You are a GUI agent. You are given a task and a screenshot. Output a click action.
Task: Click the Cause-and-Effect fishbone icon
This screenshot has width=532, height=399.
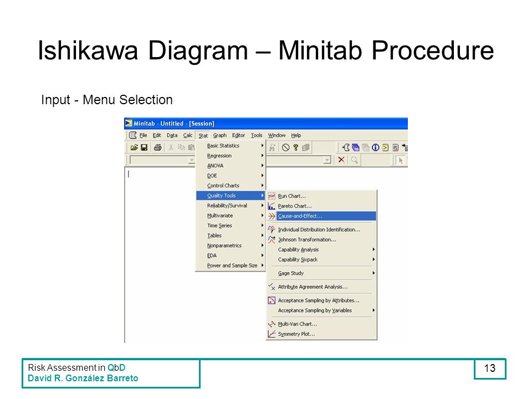[272, 216]
